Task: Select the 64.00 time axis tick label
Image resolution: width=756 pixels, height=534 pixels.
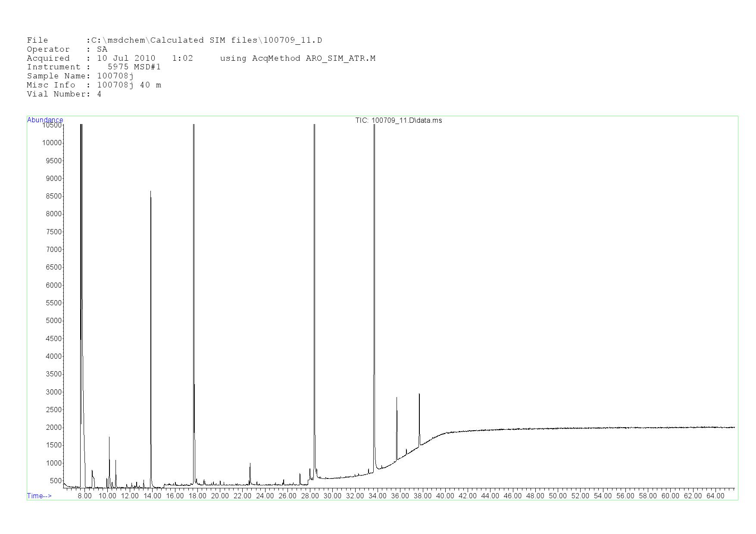Action: point(715,496)
